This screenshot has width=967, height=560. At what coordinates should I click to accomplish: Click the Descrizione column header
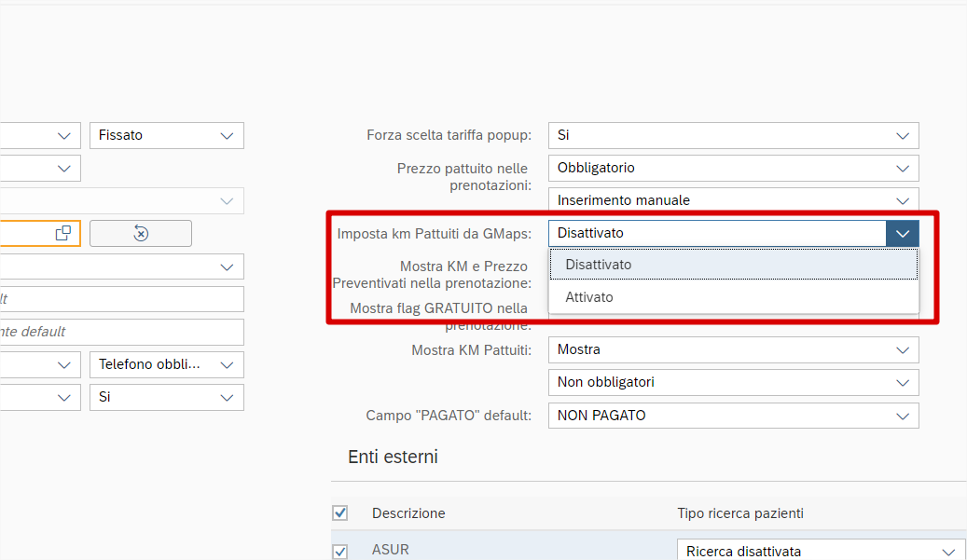point(408,513)
